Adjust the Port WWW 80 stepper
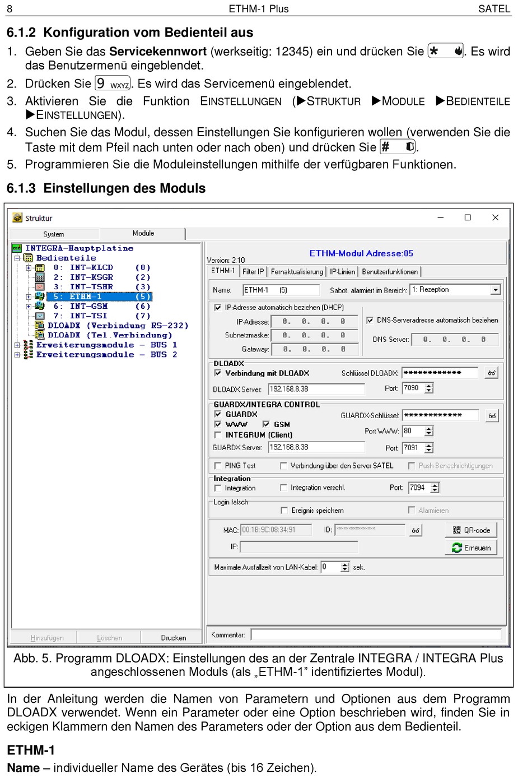The height and width of the screenshot is (783, 532). 429,431
